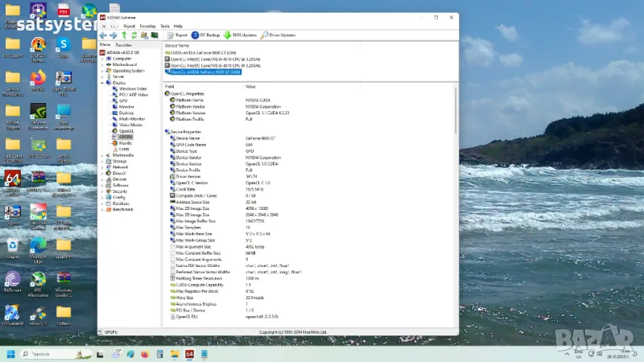644x362 pixels.
Task: Click the BIOS Updates toolbar icon
Action: 241,35
